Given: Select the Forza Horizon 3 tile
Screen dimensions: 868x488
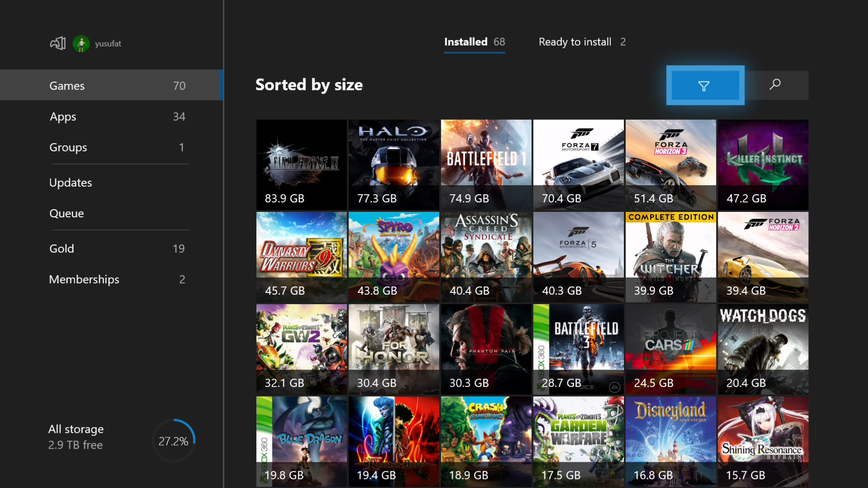Looking at the screenshot, I should pos(671,165).
